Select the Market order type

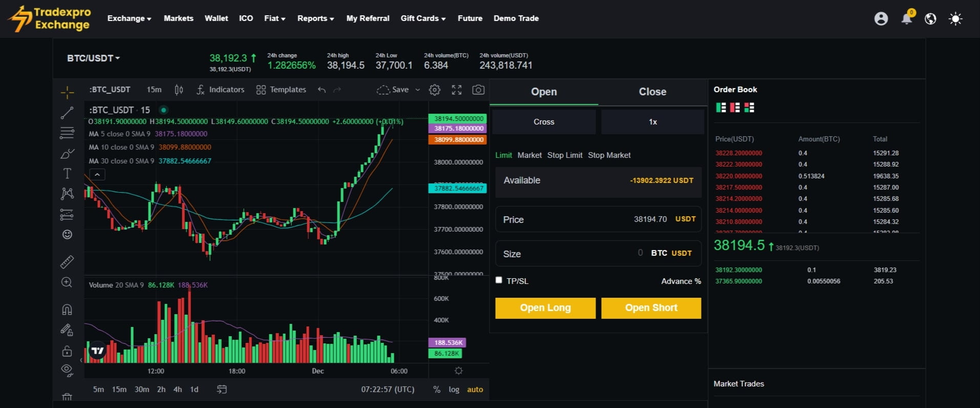[529, 155]
